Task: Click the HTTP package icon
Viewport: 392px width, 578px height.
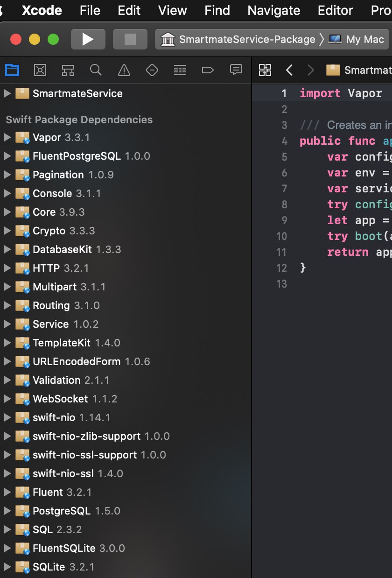Action: [22, 268]
